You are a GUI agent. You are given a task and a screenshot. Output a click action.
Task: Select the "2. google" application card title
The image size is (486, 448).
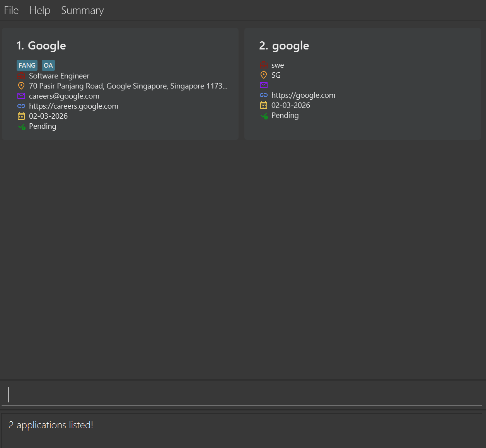[284, 46]
